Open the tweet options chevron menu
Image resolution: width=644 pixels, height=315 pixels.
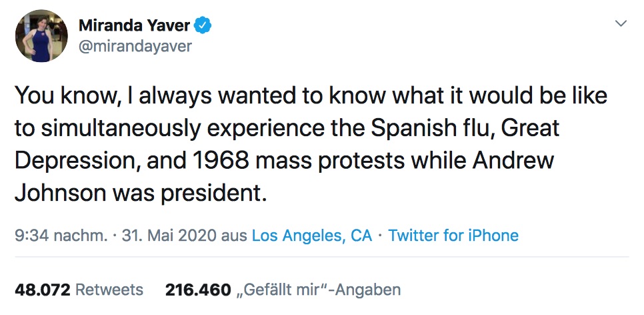621,24
